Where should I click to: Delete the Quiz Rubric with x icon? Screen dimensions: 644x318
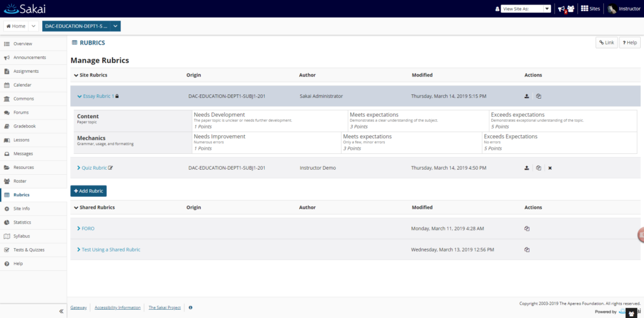point(550,168)
